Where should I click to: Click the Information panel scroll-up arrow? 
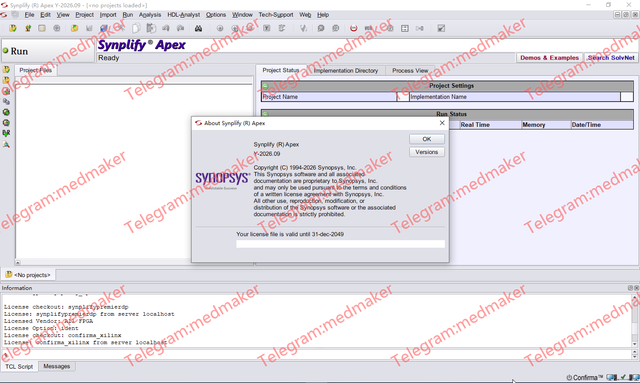(635, 297)
